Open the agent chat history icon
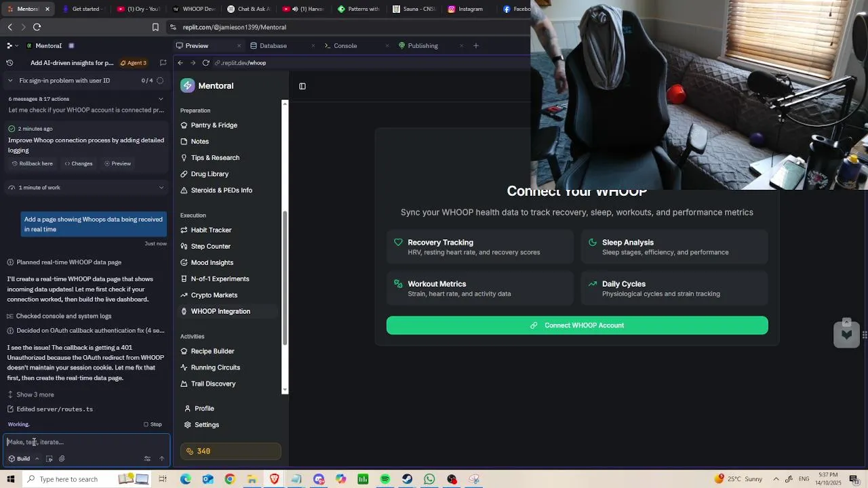Image resolution: width=868 pixels, height=488 pixels. click(9, 63)
